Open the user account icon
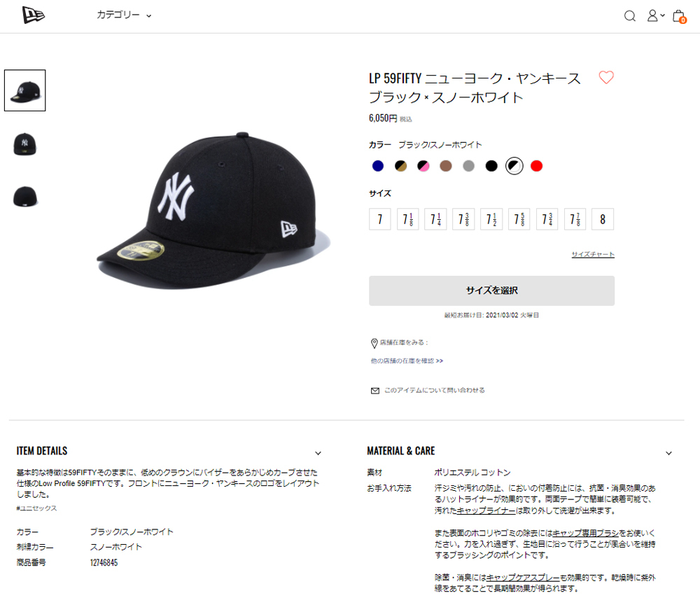This screenshot has width=700, height=598. click(655, 15)
